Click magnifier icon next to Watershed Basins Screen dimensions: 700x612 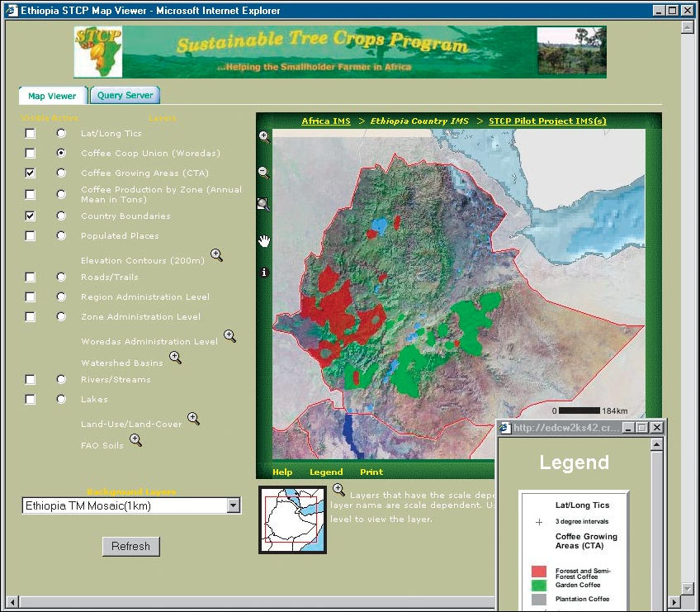point(176,358)
